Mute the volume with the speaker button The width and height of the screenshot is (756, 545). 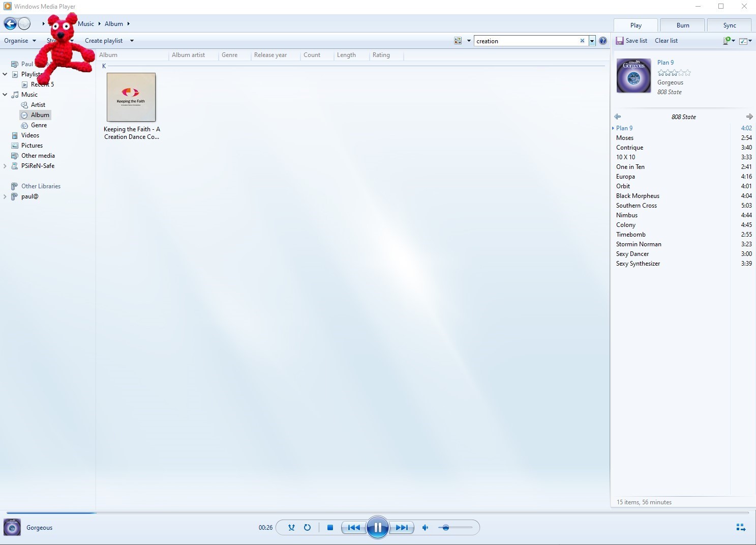pyautogui.click(x=426, y=528)
